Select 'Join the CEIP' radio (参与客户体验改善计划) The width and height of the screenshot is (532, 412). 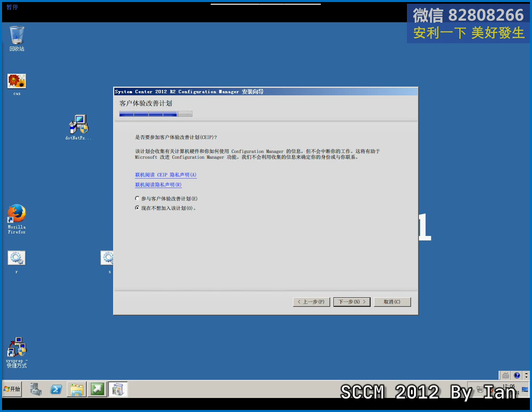click(x=166, y=198)
